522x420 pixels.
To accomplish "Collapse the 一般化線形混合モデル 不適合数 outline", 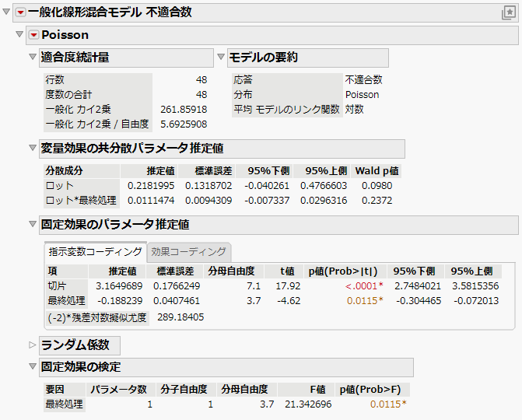I will tap(6, 12).
